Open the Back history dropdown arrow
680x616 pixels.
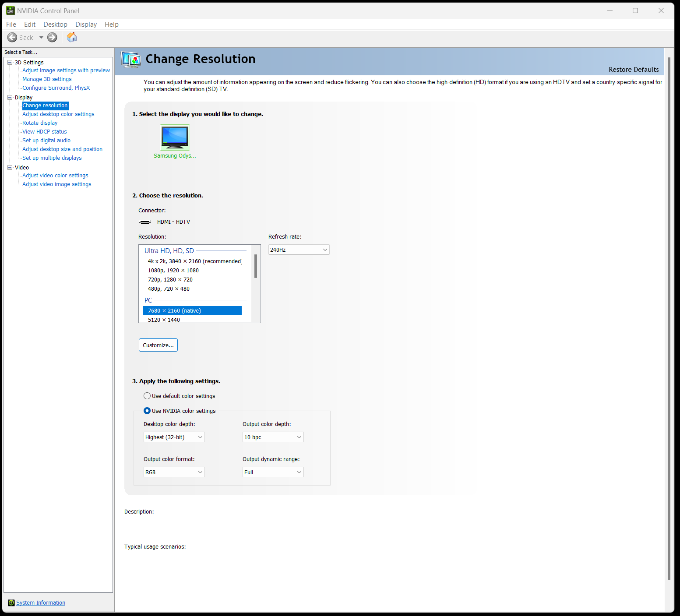[x=42, y=38]
